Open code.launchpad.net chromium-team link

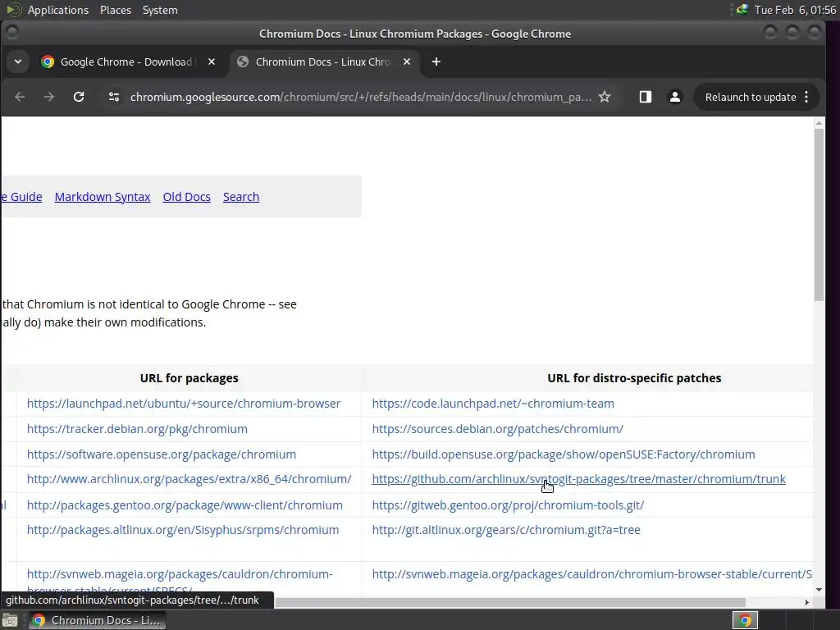click(x=493, y=404)
